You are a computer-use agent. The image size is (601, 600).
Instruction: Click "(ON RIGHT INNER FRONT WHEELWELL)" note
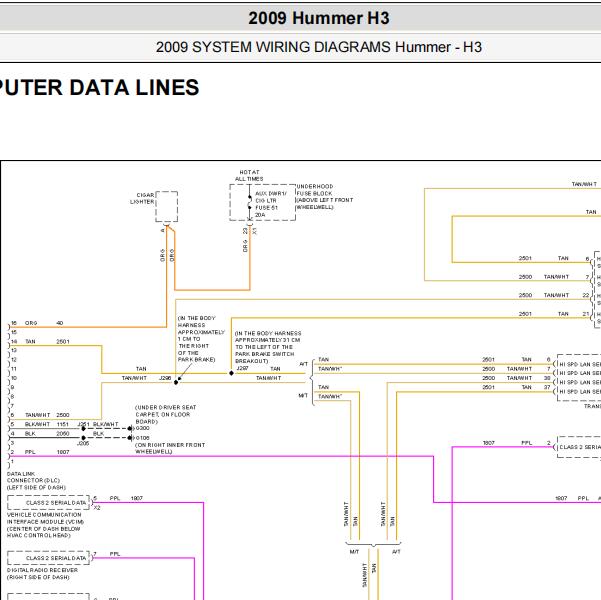(170, 448)
